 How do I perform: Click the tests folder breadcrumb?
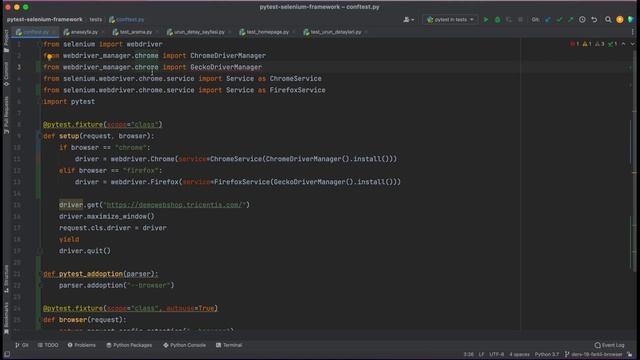click(x=96, y=20)
